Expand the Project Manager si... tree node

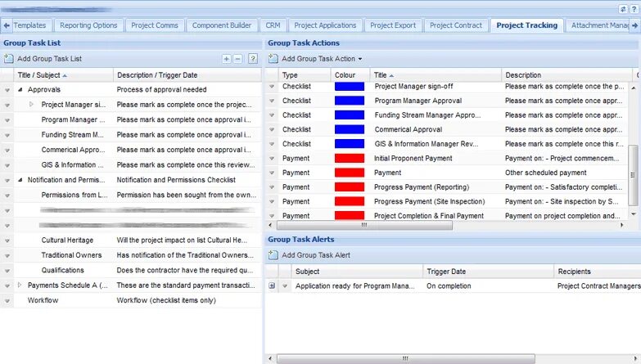pos(31,105)
